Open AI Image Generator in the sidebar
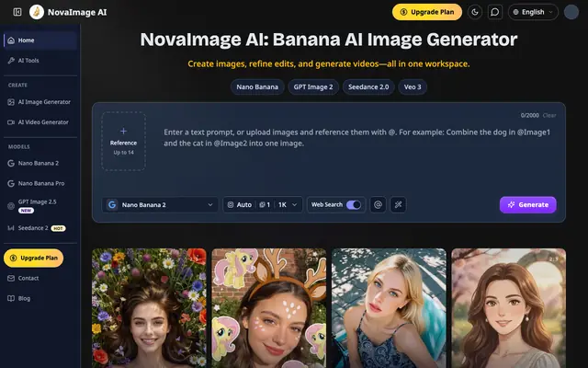The image size is (588, 368). 40,102
